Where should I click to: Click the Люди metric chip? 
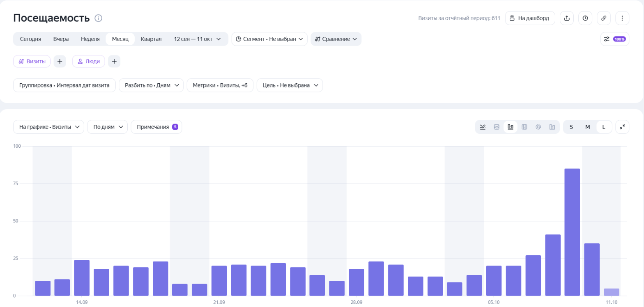[89, 61]
